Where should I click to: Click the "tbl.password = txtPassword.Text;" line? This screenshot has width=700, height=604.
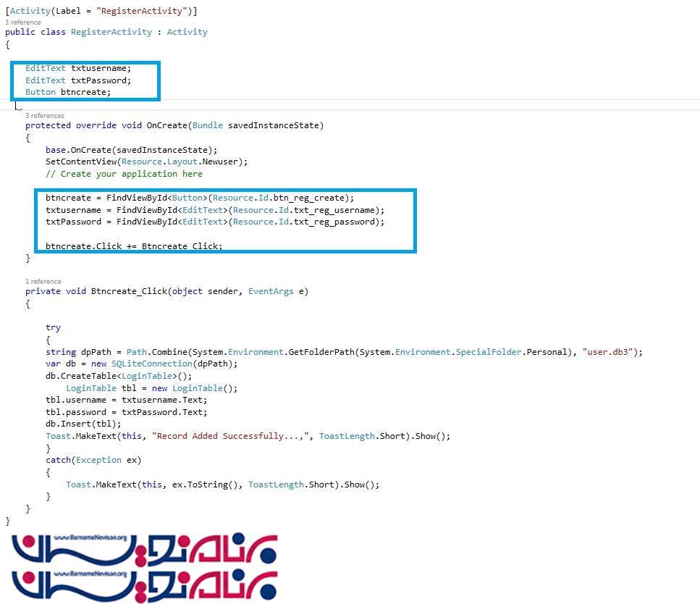127,412
